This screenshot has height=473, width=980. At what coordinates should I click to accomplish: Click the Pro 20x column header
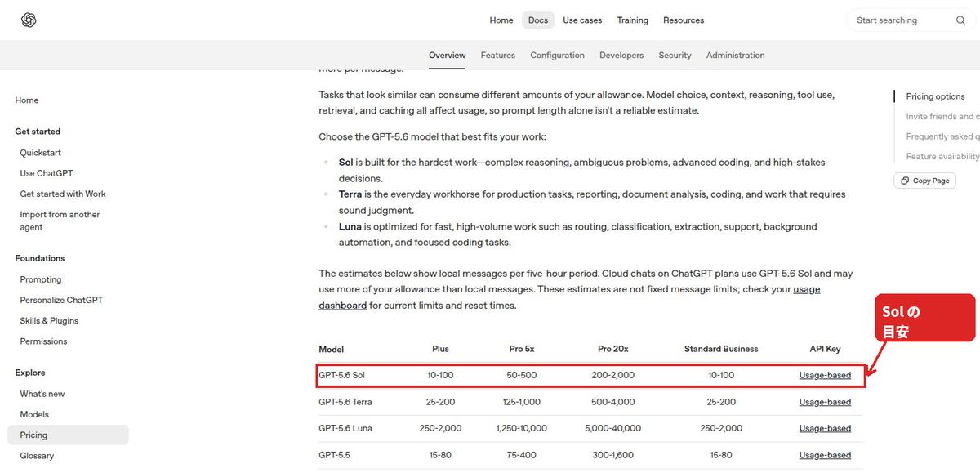(x=612, y=349)
